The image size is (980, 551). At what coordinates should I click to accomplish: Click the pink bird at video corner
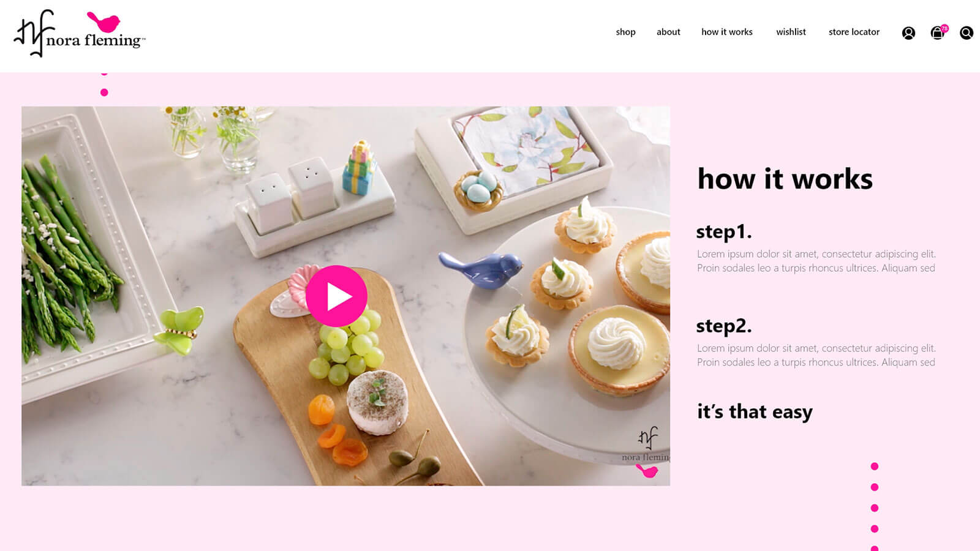647,471
